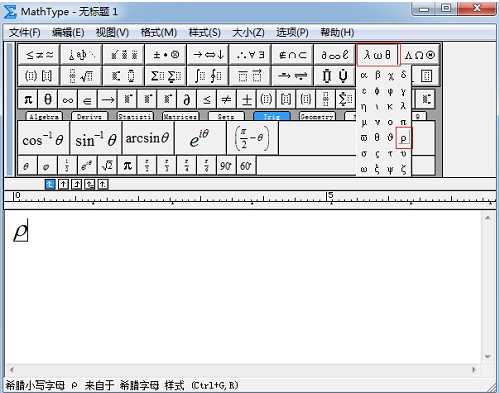The height and width of the screenshot is (393, 499).
Task: Insert kappa from the Greek letter palette
Action: click(x=390, y=107)
